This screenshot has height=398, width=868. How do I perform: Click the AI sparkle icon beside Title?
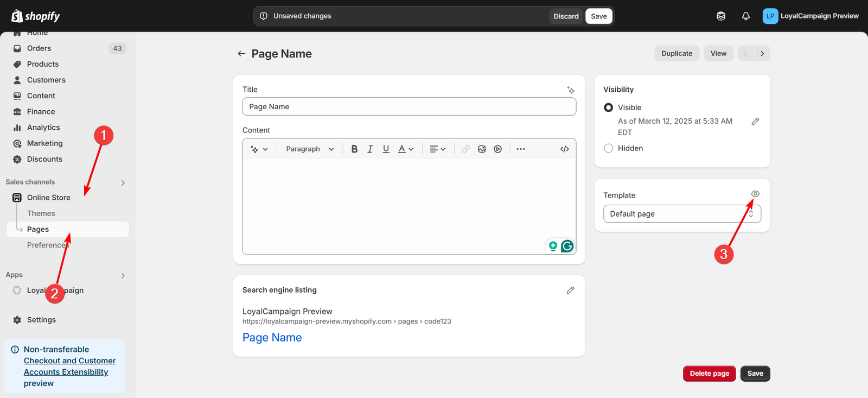(x=571, y=90)
